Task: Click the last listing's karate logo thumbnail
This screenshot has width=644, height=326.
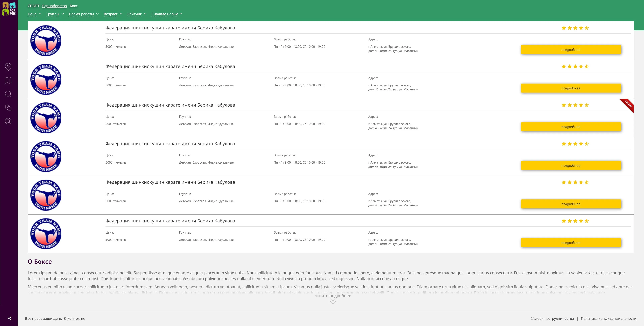Action: tap(46, 234)
